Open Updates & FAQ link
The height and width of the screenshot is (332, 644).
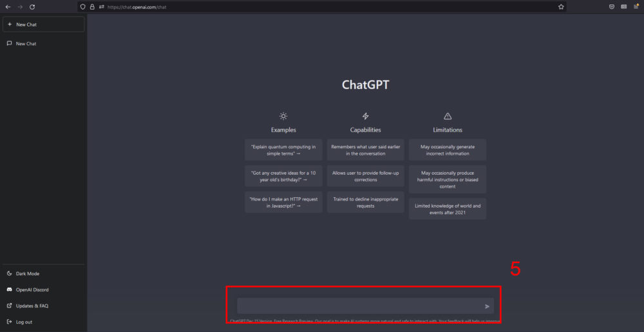[44, 306]
